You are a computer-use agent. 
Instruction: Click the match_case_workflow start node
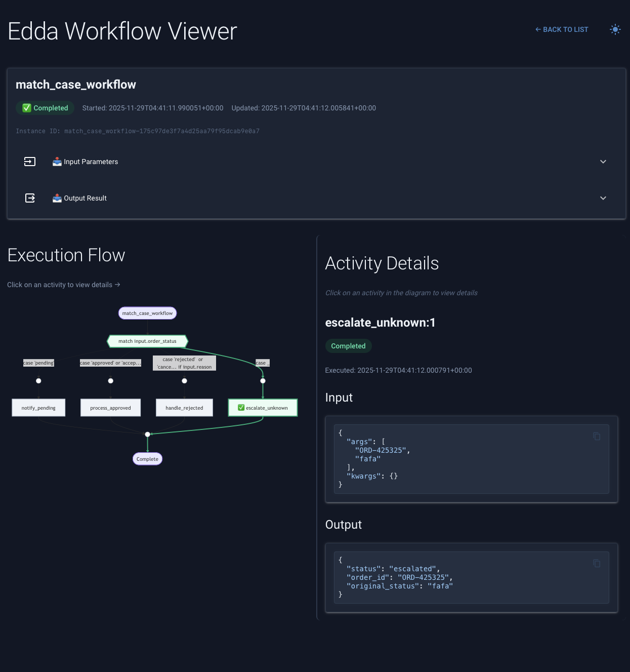(147, 313)
